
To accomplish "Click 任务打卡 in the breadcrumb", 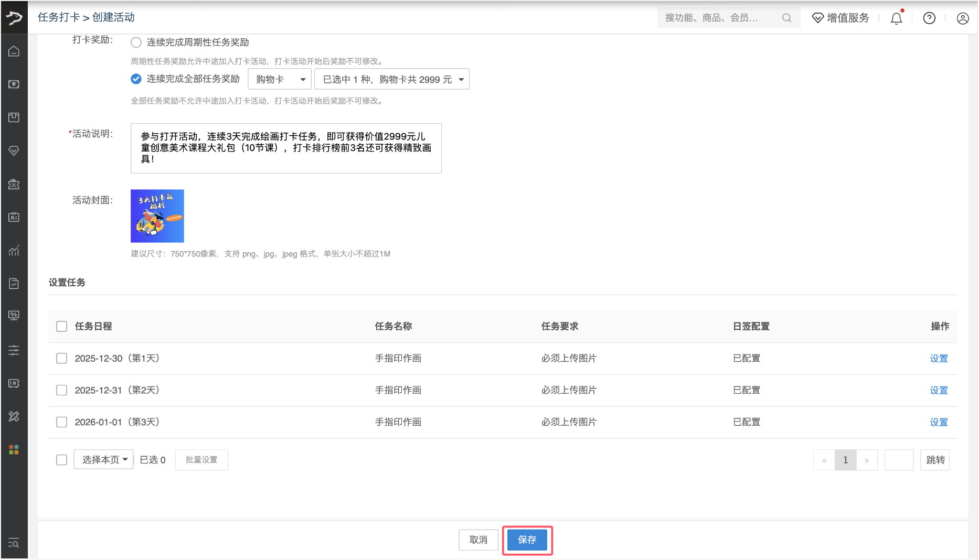I will (x=59, y=17).
